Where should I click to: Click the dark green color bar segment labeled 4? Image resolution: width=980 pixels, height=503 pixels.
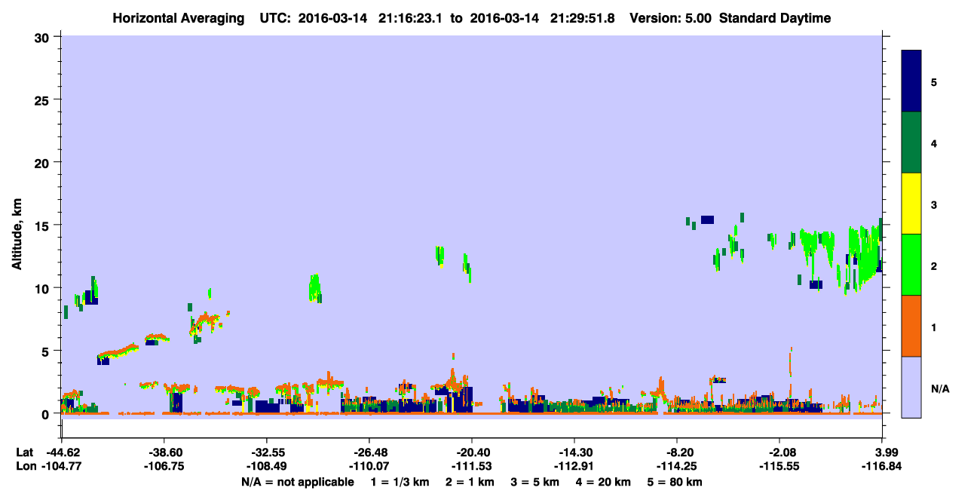[x=911, y=143]
